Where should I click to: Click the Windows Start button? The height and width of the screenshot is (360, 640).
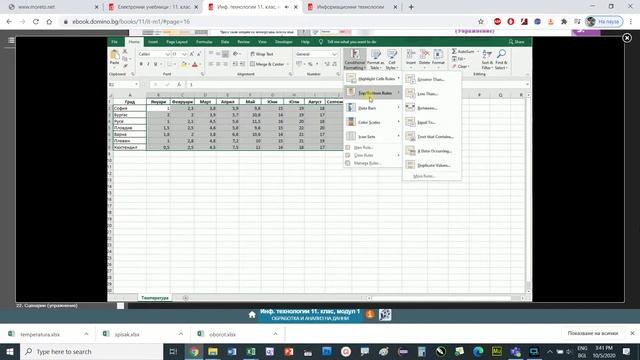click(10, 351)
